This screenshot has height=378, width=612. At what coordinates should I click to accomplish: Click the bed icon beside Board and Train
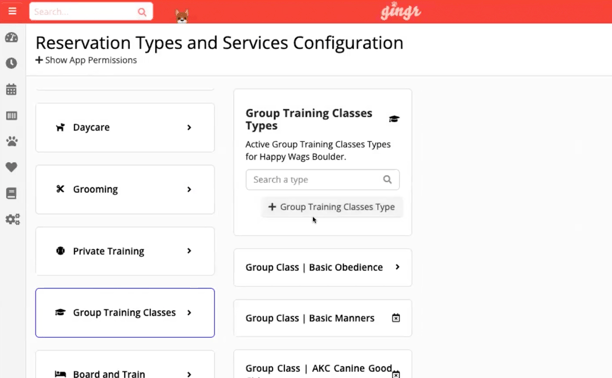pyautogui.click(x=60, y=374)
